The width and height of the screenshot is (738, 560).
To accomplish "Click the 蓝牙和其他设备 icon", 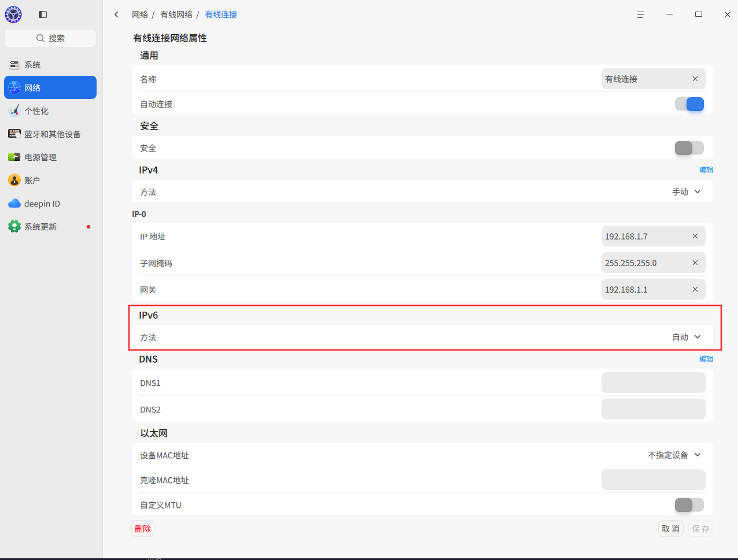I will (14, 134).
